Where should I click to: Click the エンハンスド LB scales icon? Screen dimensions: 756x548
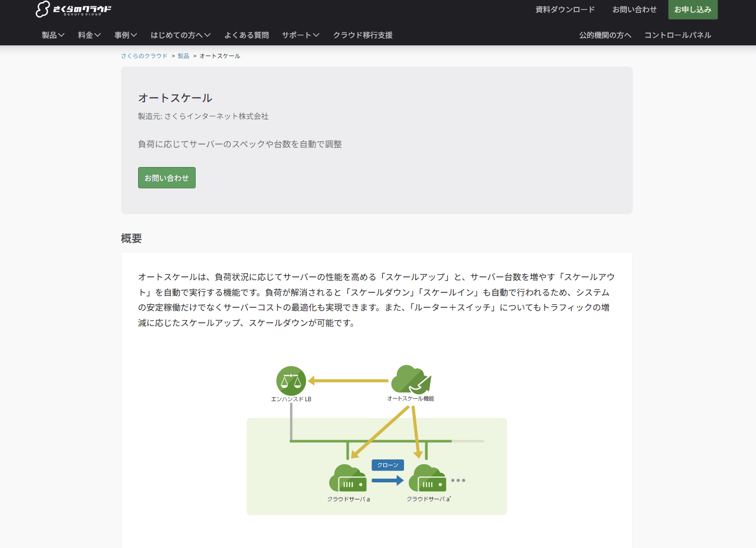point(291,380)
